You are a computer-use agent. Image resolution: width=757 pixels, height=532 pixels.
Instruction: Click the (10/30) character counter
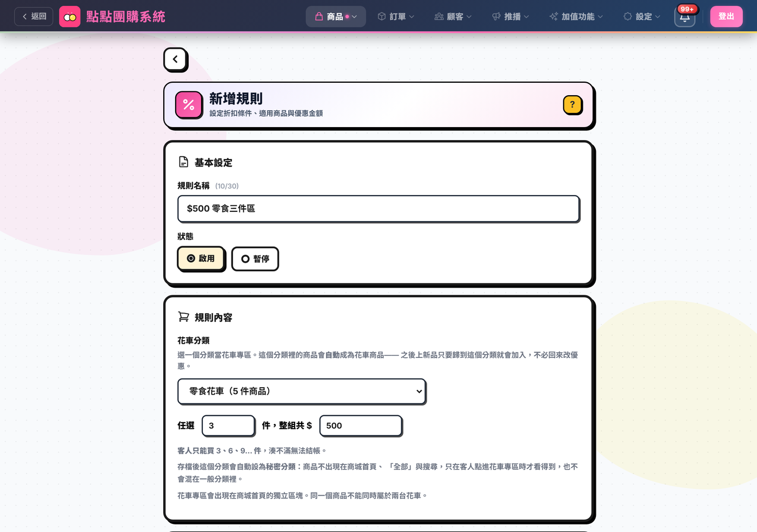pyautogui.click(x=227, y=186)
